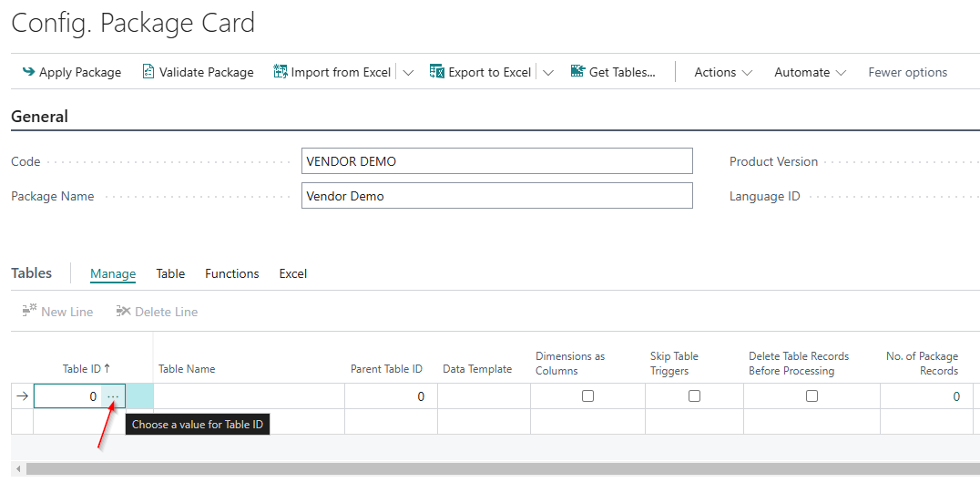The height and width of the screenshot is (493, 980).
Task: Click the New Line icon
Action: 30,312
